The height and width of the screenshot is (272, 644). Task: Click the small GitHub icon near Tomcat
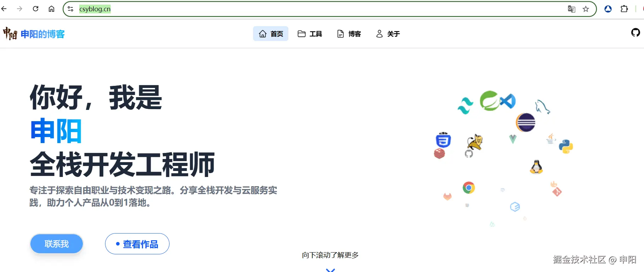click(469, 154)
